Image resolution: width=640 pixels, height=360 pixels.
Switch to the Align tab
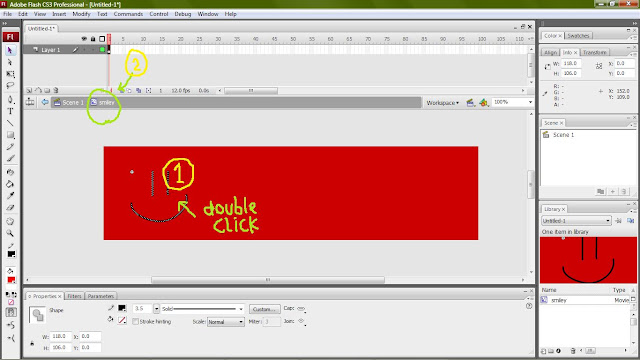pyautogui.click(x=550, y=53)
